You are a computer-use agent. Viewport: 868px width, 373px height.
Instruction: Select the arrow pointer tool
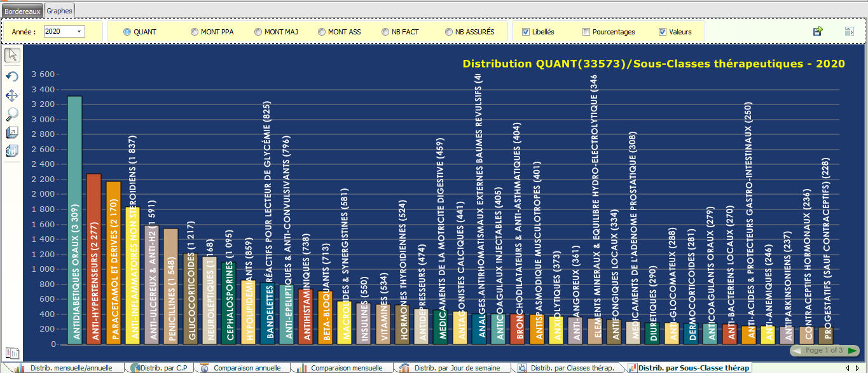(x=12, y=55)
